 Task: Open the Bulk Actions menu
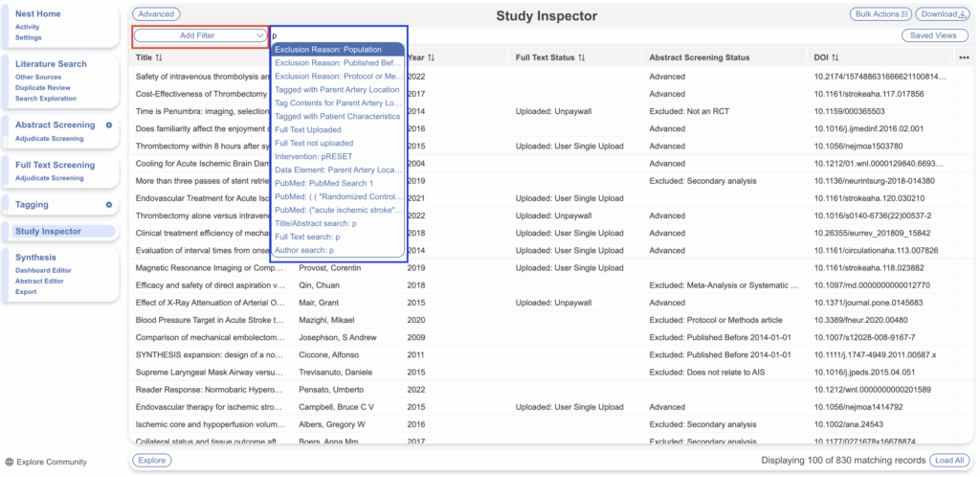pos(880,14)
